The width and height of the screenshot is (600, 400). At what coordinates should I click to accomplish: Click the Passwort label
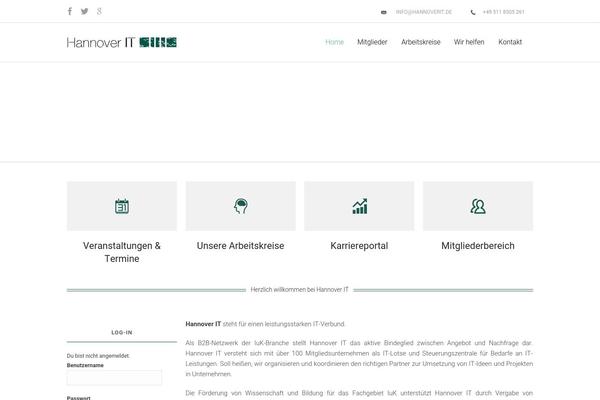coord(79,398)
